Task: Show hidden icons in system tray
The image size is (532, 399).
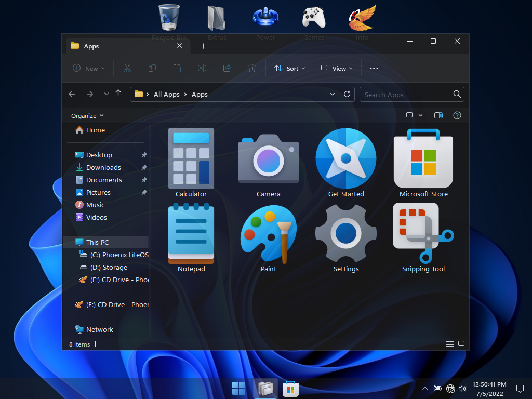Action: tap(425, 389)
